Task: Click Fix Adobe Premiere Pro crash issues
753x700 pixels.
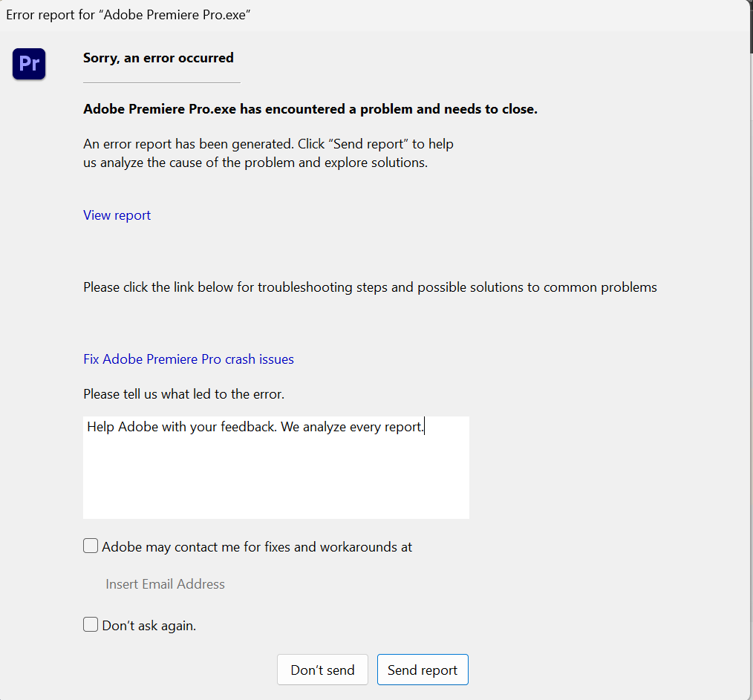Action: (188, 359)
